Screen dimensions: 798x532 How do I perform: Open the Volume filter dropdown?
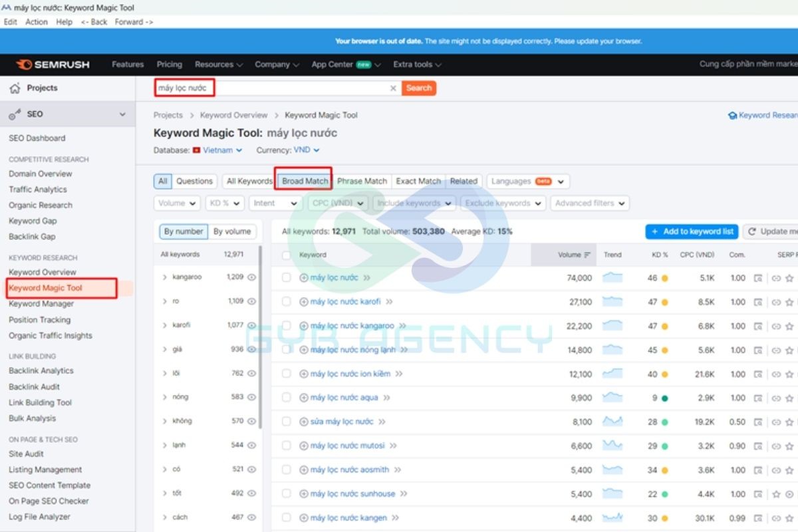point(178,203)
